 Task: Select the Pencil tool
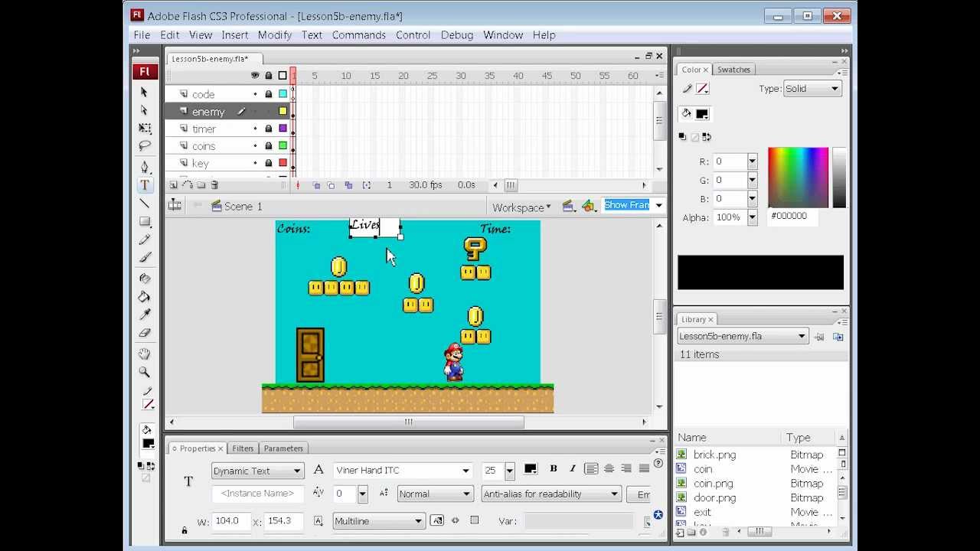(x=144, y=240)
